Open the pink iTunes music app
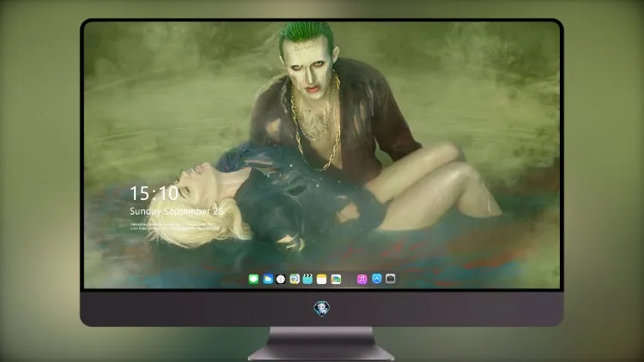This screenshot has height=362, width=644. point(361,280)
